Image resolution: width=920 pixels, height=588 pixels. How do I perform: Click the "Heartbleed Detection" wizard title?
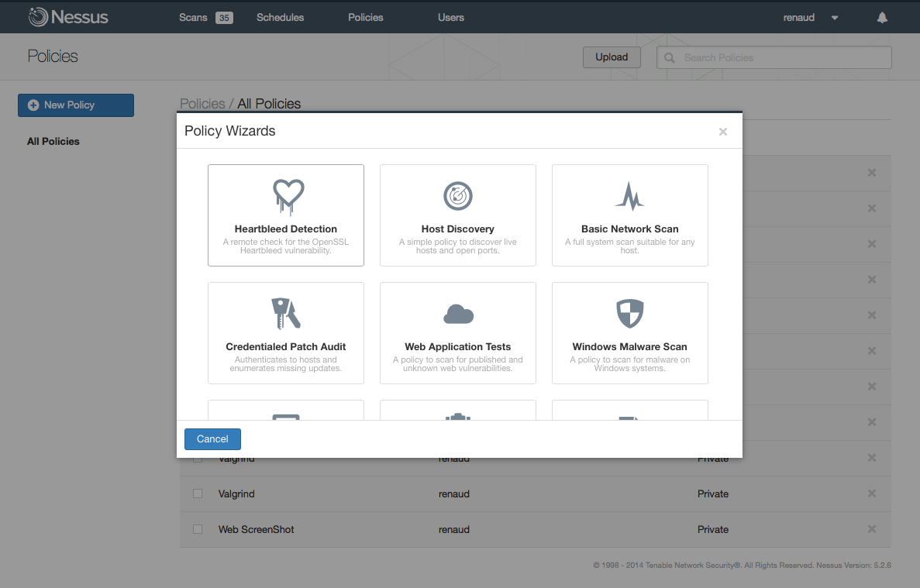[x=286, y=229]
